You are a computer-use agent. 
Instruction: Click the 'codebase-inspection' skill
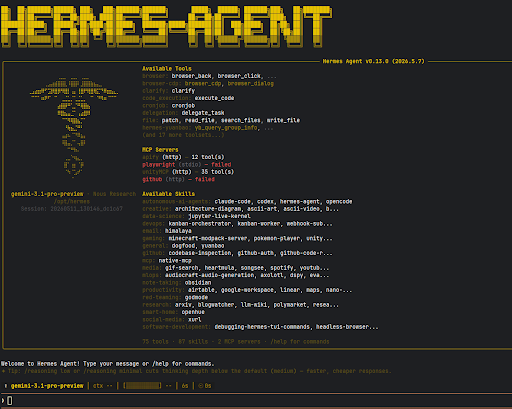coord(200,253)
